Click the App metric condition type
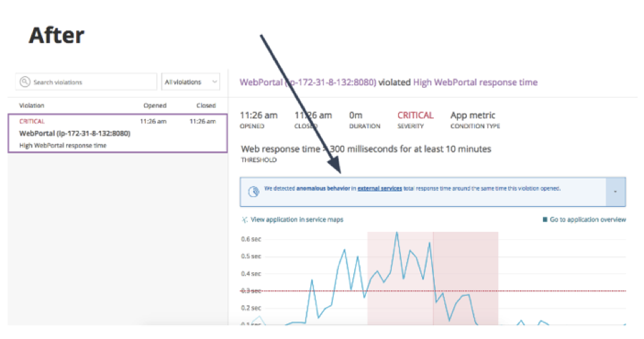This screenshot has width=644, height=339. tap(473, 116)
